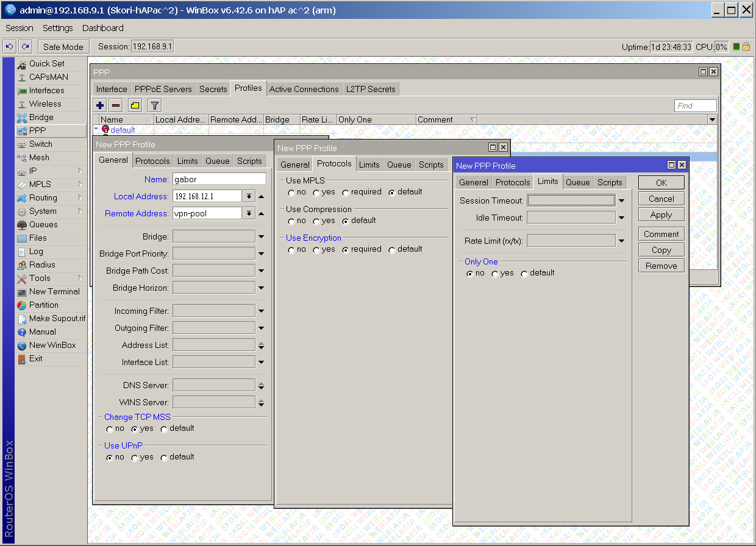Open the Remote Address dropdown
This screenshot has width=756, height=546.
click(249, 213)
